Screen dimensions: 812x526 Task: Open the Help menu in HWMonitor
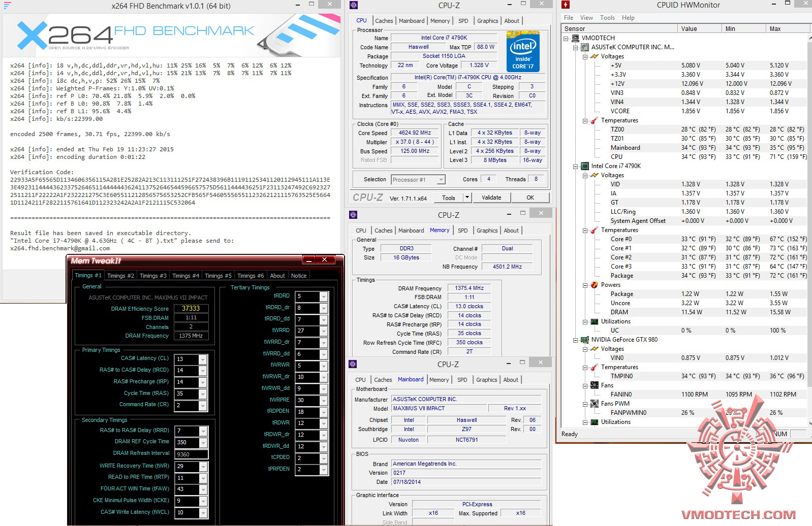click(x=628, y=18)
